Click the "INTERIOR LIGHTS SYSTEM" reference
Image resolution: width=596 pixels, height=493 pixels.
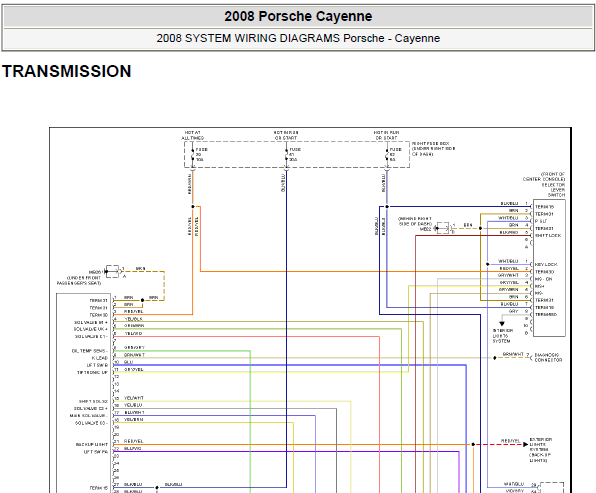pos(503,336)
